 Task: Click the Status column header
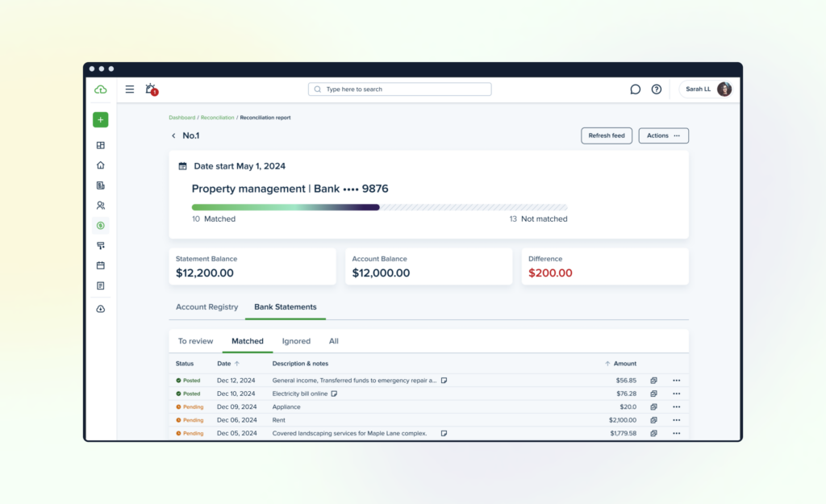pyautogui.click(x=185, y=364)
